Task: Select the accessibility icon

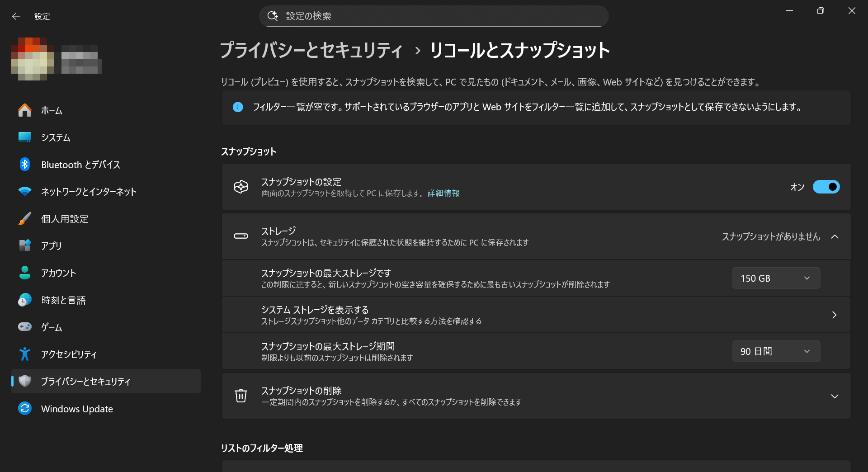Action: click(24, 354)
